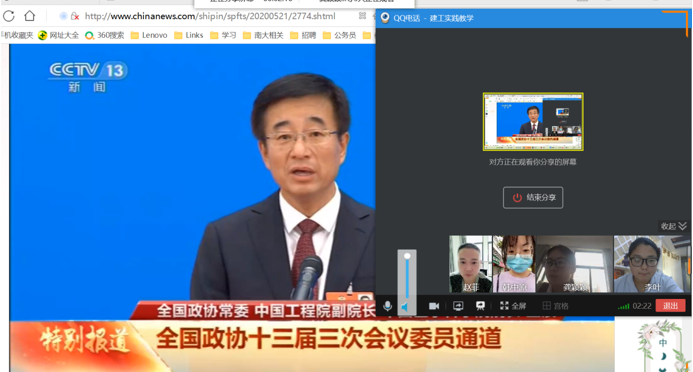Turn off the camera icon
The height and width of the screenshot is (372, 693).
pos(434,306)
